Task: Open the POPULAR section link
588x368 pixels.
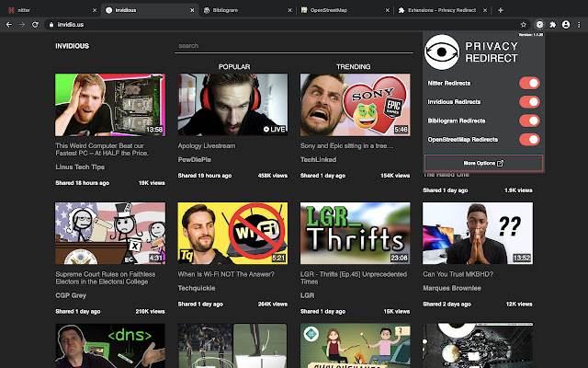Action: (x=234, y=66)
